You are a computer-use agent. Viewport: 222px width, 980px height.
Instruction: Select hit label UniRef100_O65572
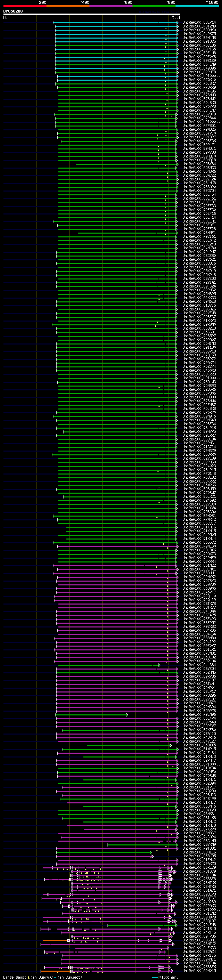click(x=199, y=543)
